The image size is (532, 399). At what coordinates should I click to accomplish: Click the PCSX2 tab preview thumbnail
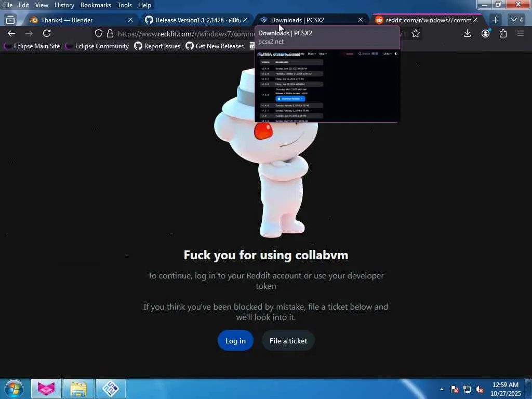coord(327,87)
